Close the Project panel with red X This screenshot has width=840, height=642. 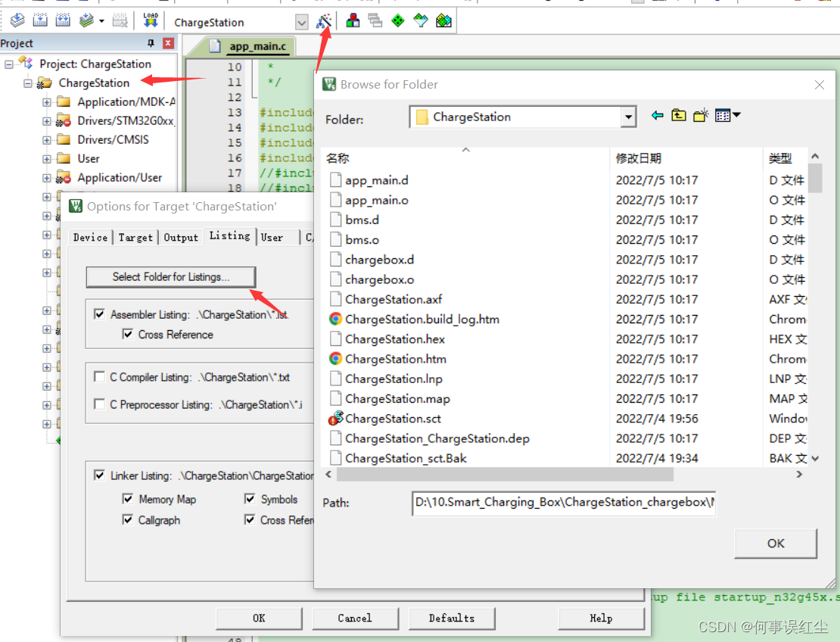168,43
